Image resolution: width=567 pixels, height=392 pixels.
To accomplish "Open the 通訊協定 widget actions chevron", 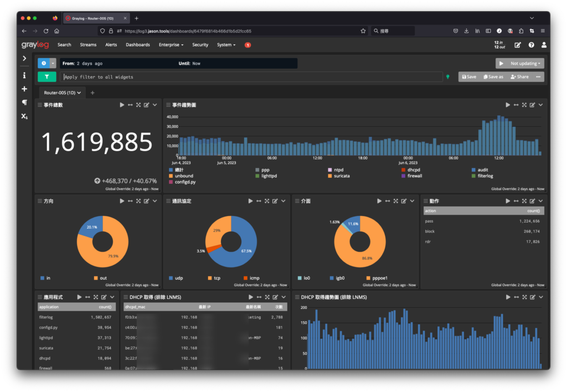I will [x=283, y=201].
